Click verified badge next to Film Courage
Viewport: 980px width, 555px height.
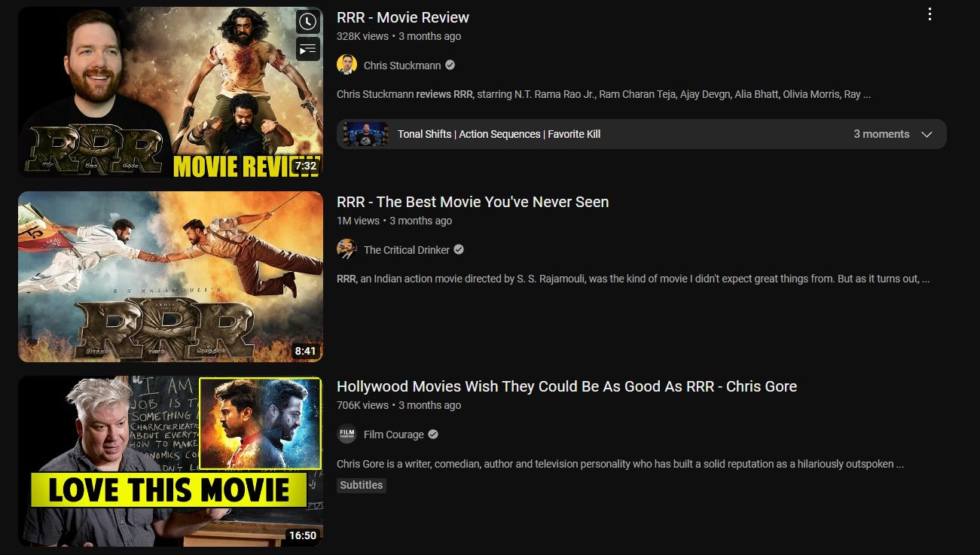(x=433, y=434)
